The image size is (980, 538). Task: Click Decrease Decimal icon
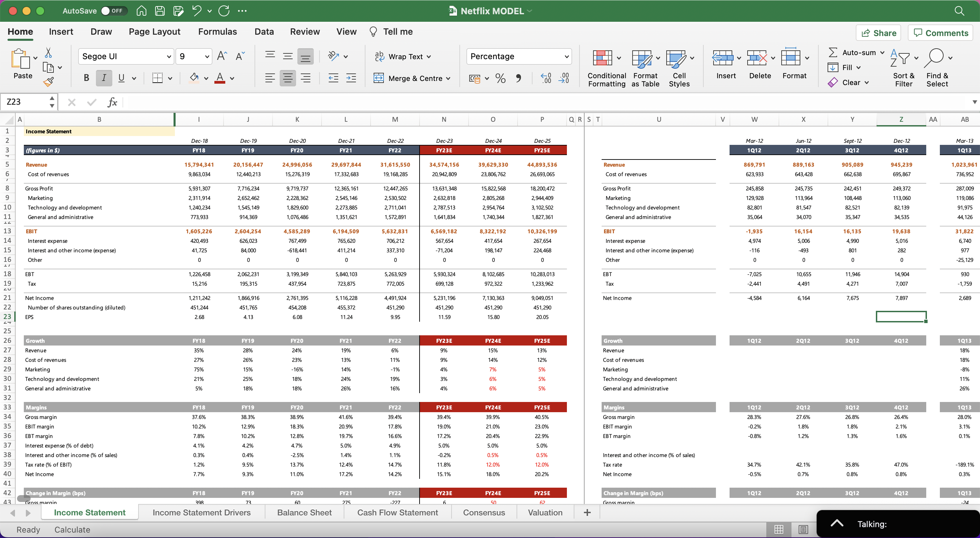click(x=564, y=78)
